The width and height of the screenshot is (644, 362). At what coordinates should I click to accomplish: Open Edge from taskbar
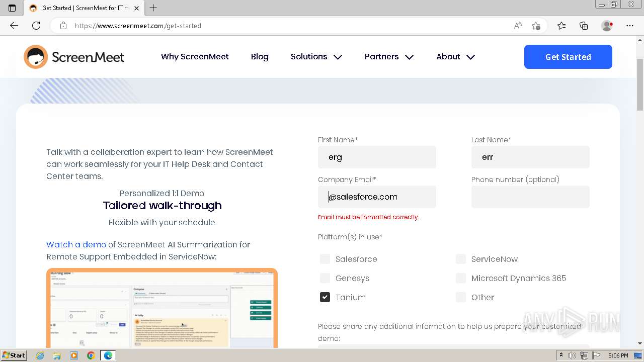pyautogui.click(x=108, y=355)
